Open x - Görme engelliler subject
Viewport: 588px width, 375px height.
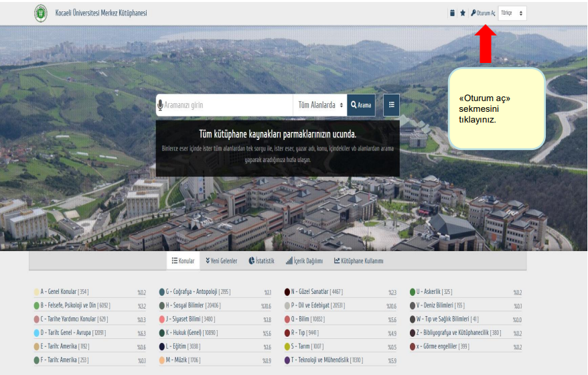coord(443,346)
